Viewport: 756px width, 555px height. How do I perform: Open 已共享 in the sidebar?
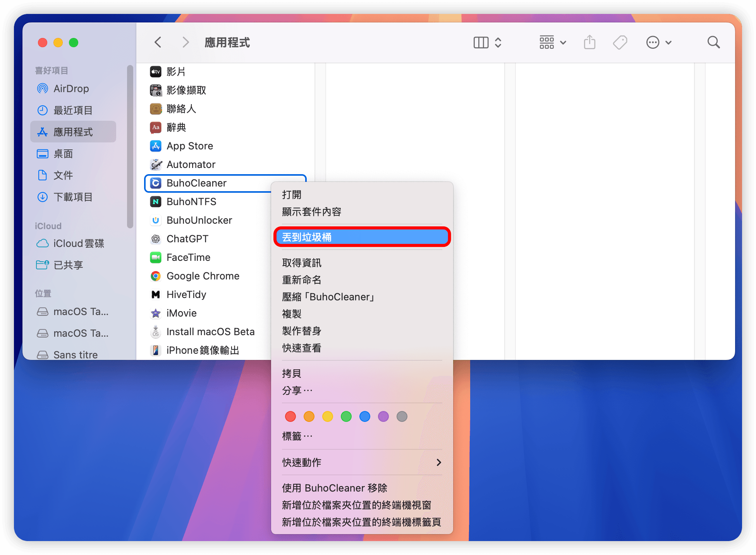coord(73,265)
